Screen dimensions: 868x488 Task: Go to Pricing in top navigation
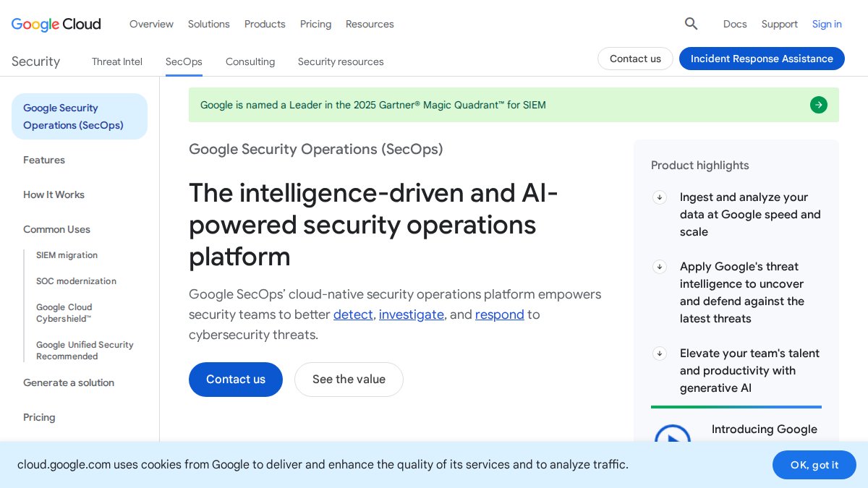[315, 24]
